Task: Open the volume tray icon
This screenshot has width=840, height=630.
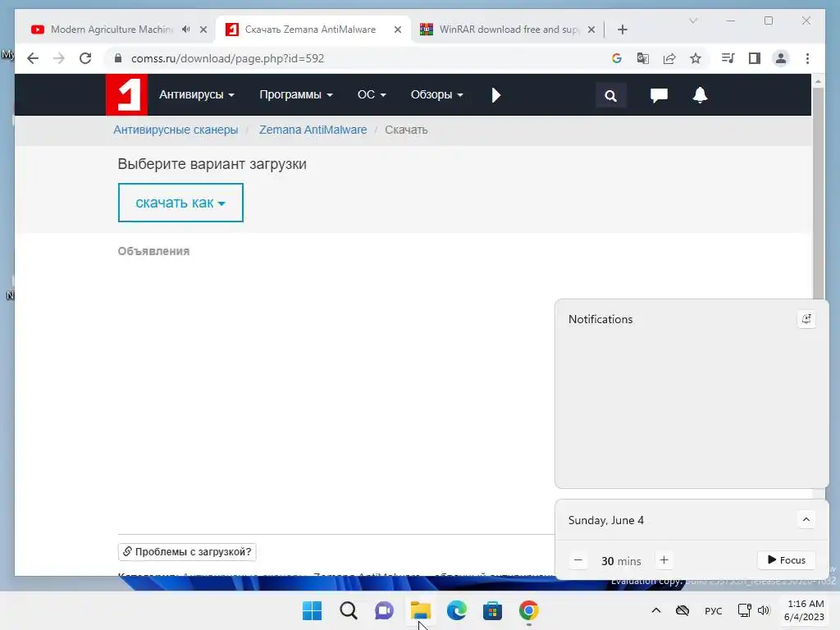Action: tap(764, 610)
